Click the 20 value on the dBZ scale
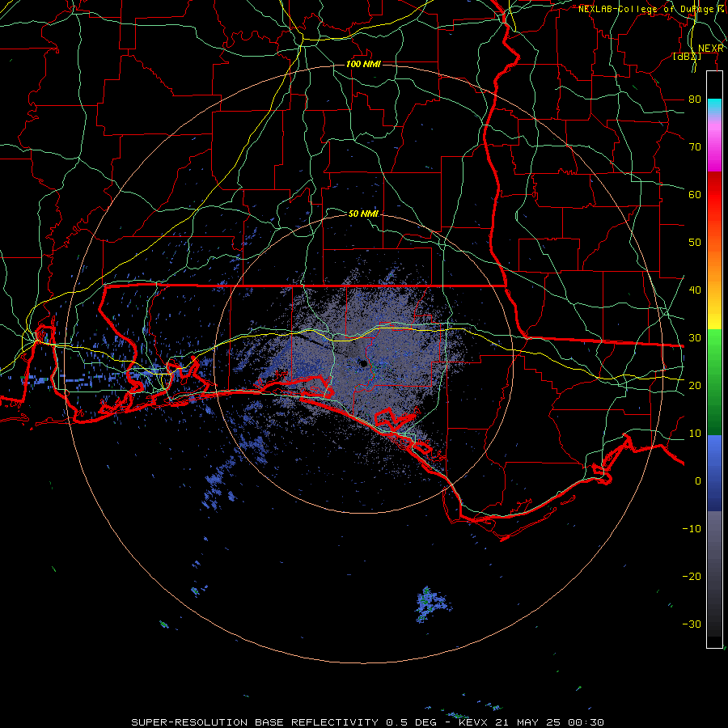 pos(695,385)
